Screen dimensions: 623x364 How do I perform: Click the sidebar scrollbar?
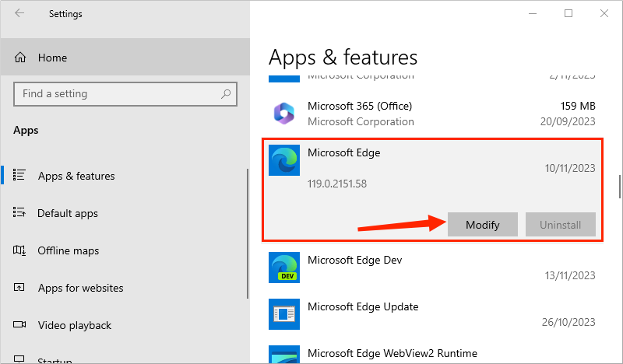tap(248, 233)
